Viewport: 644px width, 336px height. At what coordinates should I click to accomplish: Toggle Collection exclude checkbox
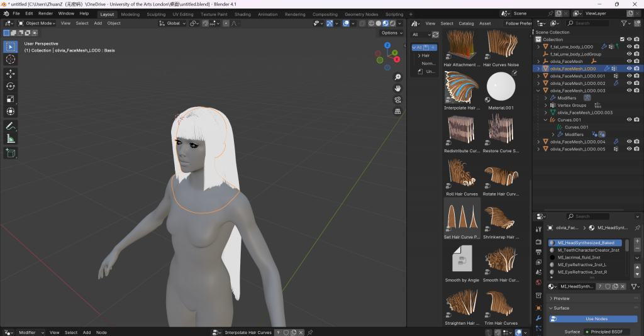coord(622,39)
